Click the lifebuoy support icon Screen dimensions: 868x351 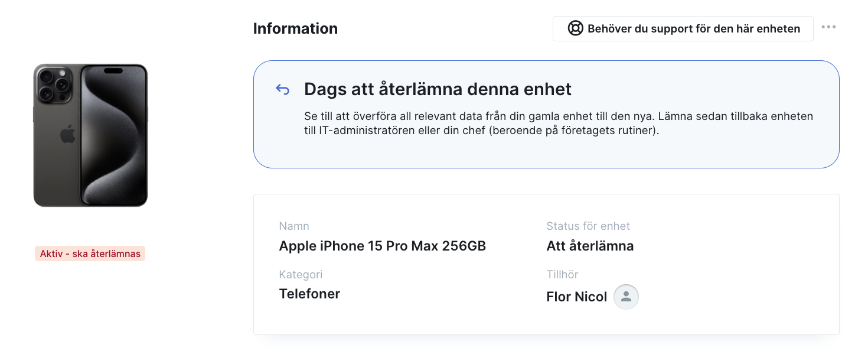tap(575, 28)
